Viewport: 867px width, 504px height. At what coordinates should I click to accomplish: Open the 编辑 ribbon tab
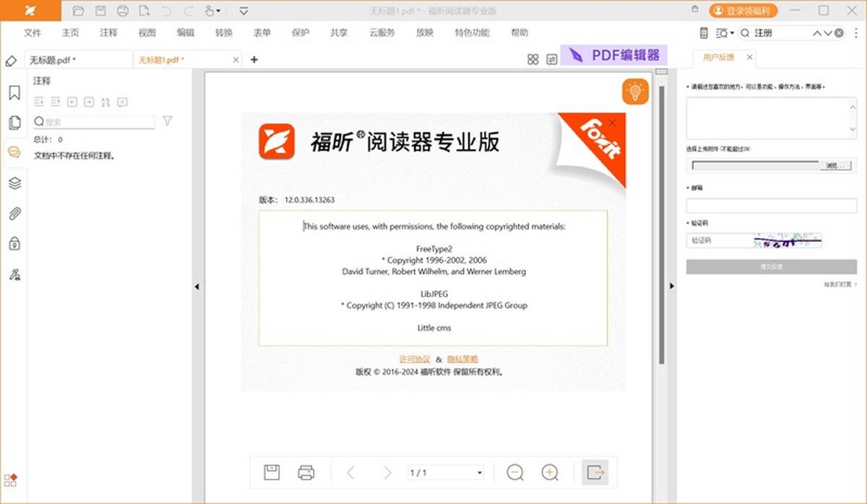coord(186,33)
